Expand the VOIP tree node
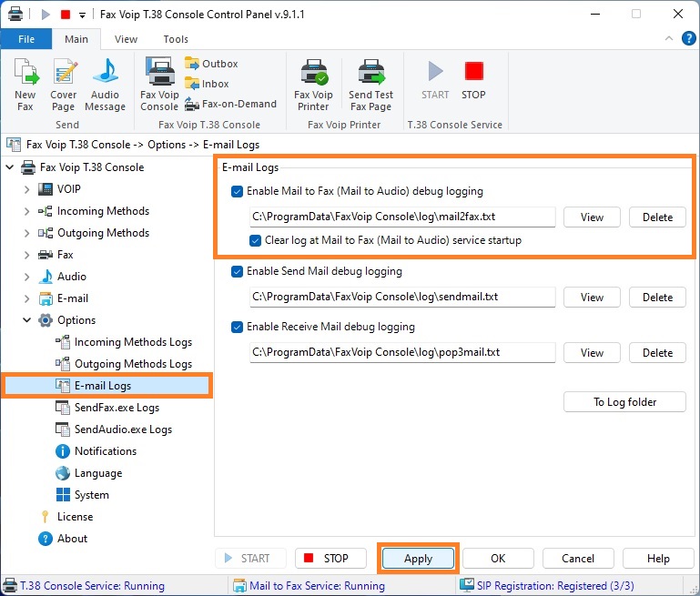The width and height of the screenshot is (700, 596). (26, 189)
